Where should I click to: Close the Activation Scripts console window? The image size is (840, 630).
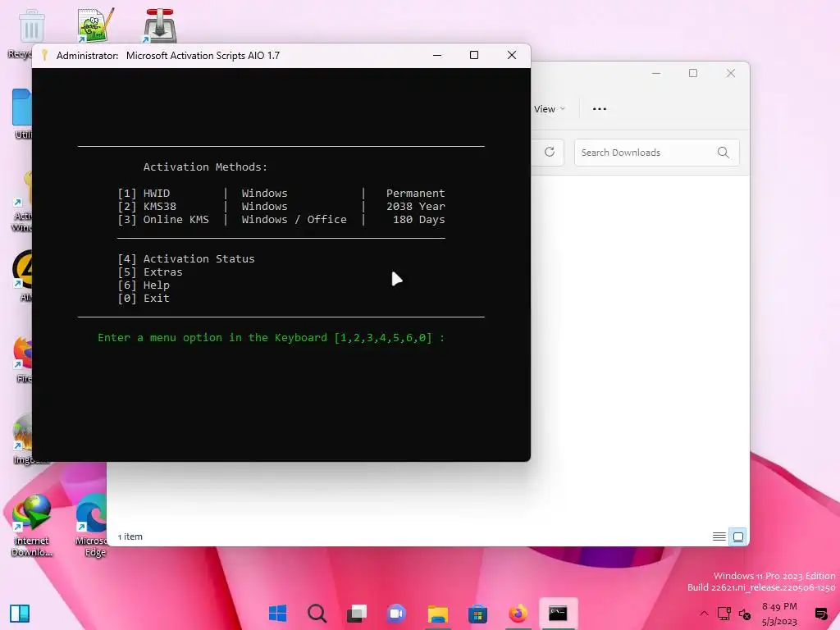pyautogui.click(x=512, y=55)
